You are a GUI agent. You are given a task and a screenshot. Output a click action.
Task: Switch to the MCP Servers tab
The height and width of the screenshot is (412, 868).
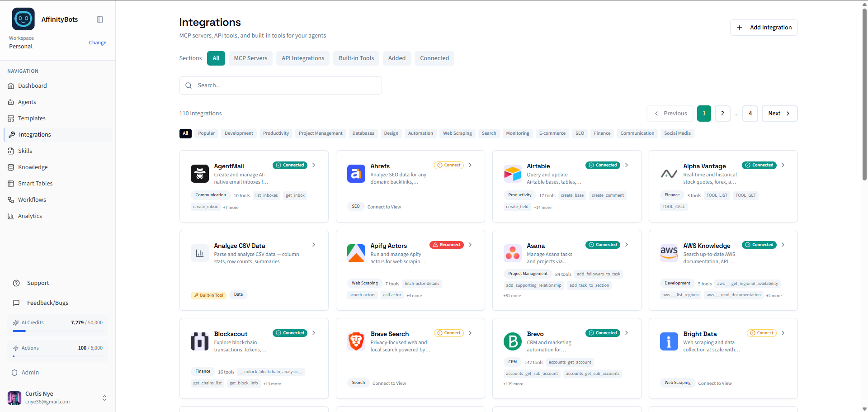pyautogui.click(x=250, y=58)
